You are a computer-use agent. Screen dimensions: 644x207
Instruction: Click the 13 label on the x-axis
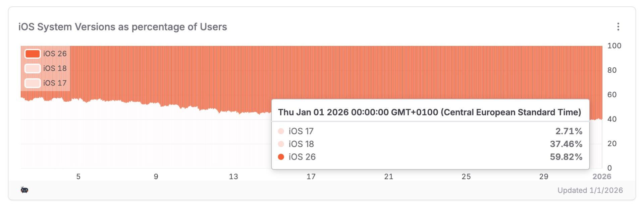pos(233,177)
